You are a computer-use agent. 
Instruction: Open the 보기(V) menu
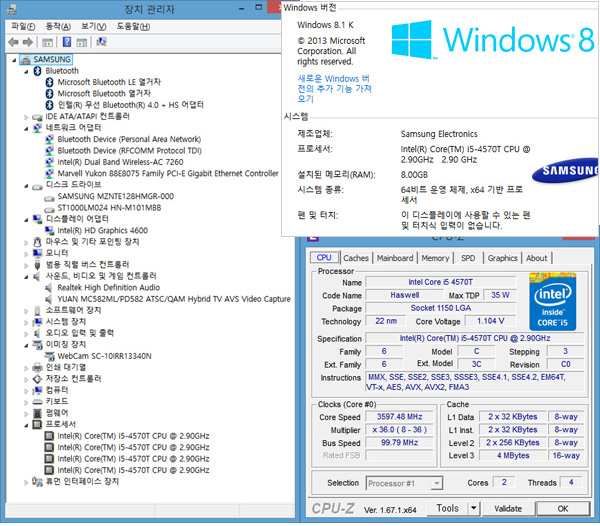(x=93, y=26)
